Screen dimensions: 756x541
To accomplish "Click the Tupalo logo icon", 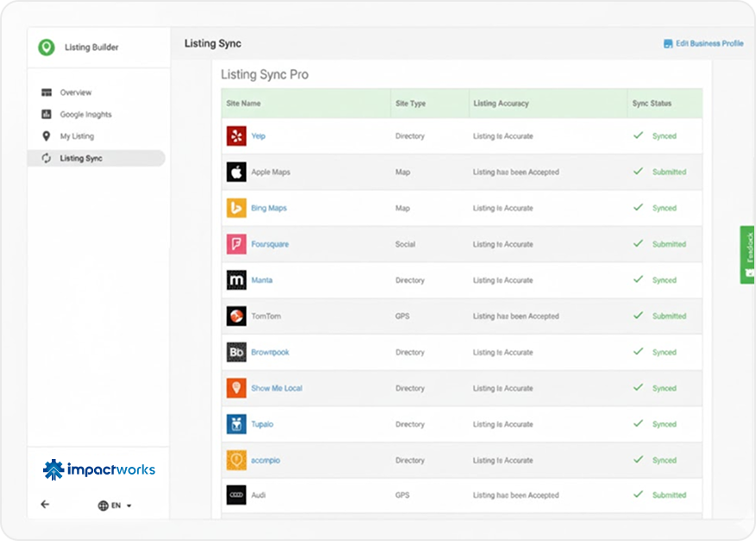I will tap(236, 425).
